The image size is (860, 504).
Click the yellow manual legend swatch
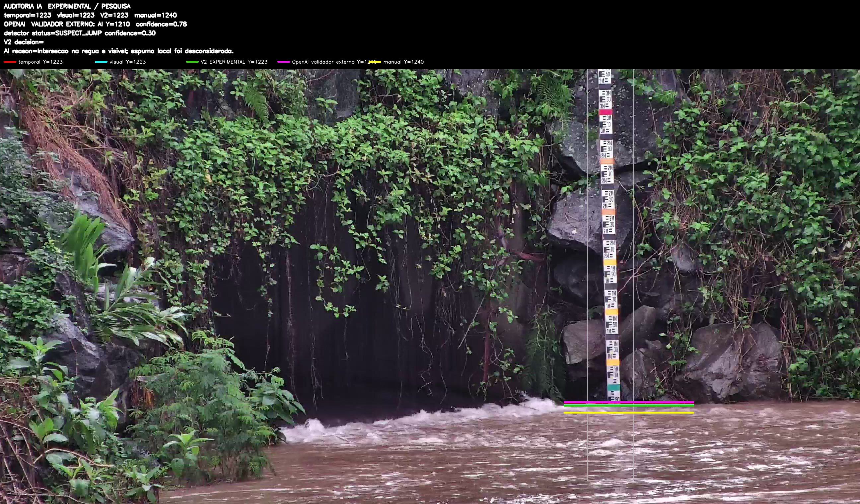(x=375, y=62)
